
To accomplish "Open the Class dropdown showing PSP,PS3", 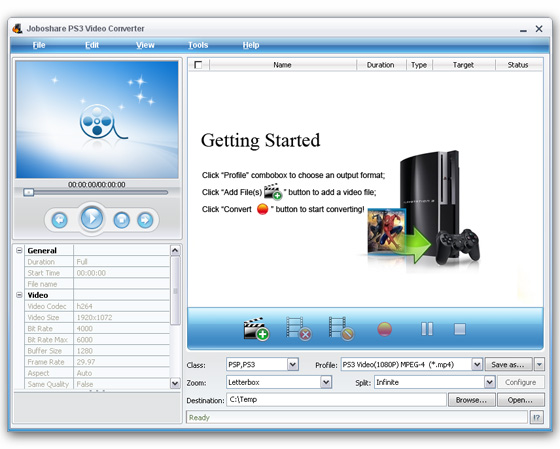I will tap(293, 365).
